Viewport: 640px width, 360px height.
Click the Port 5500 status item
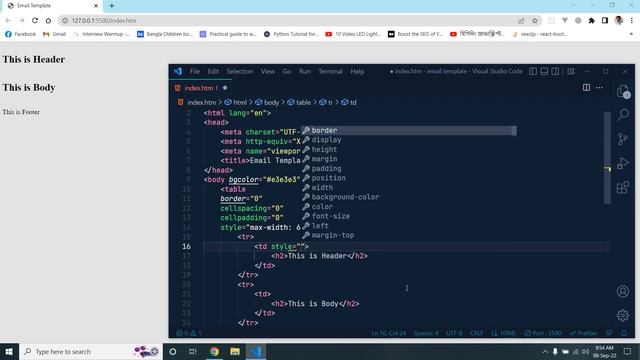point(543,333)
